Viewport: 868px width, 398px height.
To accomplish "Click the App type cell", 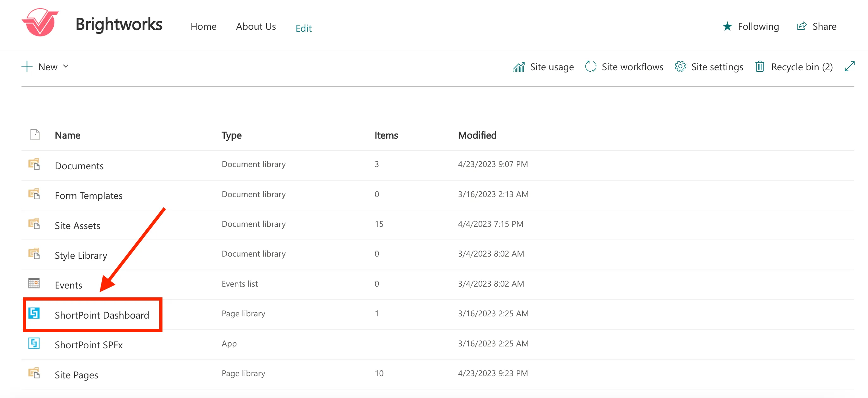I will [229, 344].
